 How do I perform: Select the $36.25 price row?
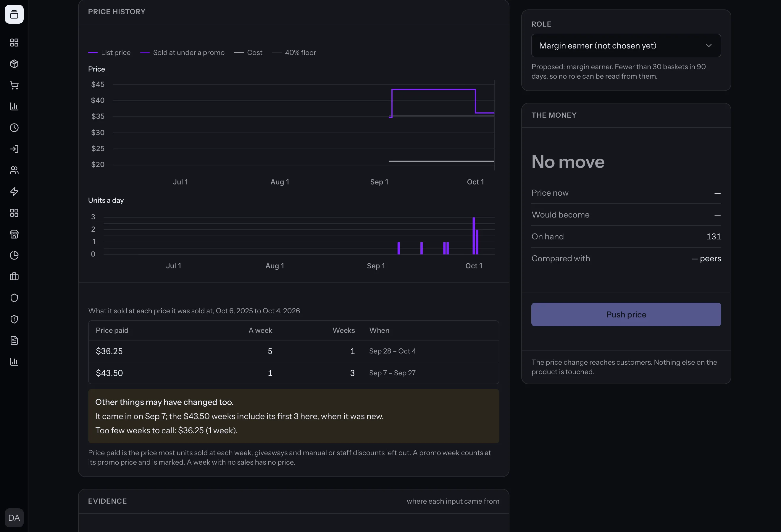293,351
